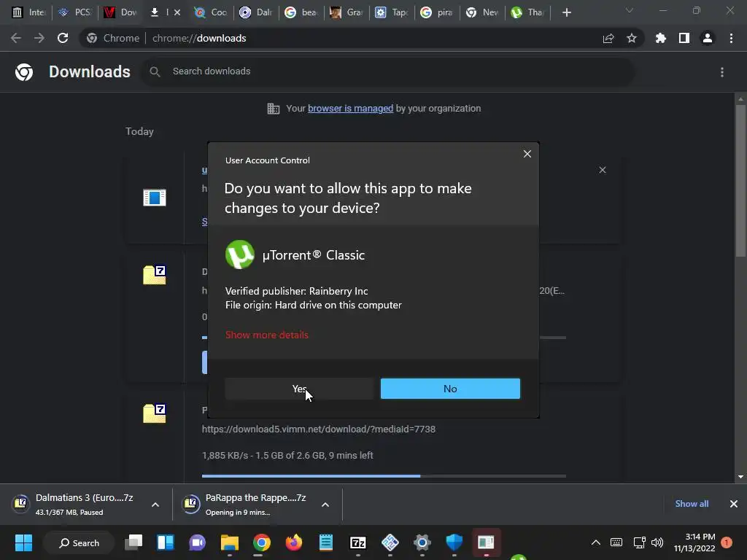Remove the first download entry with X
The width and height of the screenshot is (747, 560).
click(x=602, y=170)
